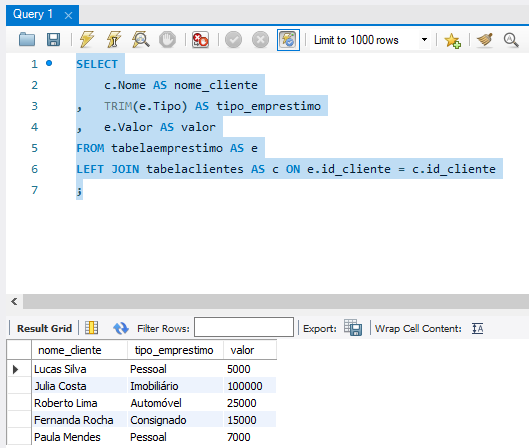Screen dimensions: 529x448
Task: Execute statement under cursor icon
Action: [114, 40]
